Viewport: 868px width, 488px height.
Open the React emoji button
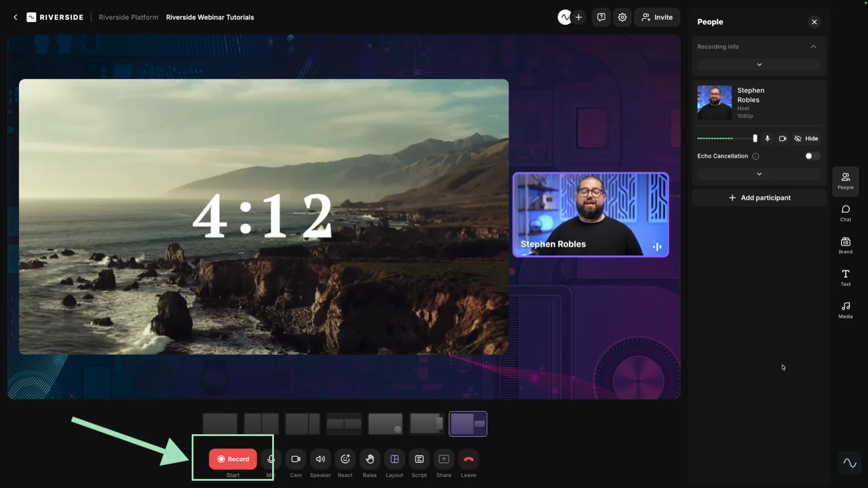click(x=345, y=459)
